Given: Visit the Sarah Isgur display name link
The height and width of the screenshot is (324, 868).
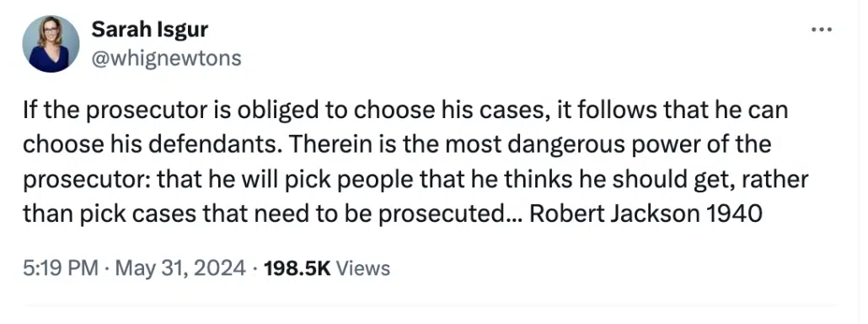Looking at the screenshot, I should click(149, 30).
